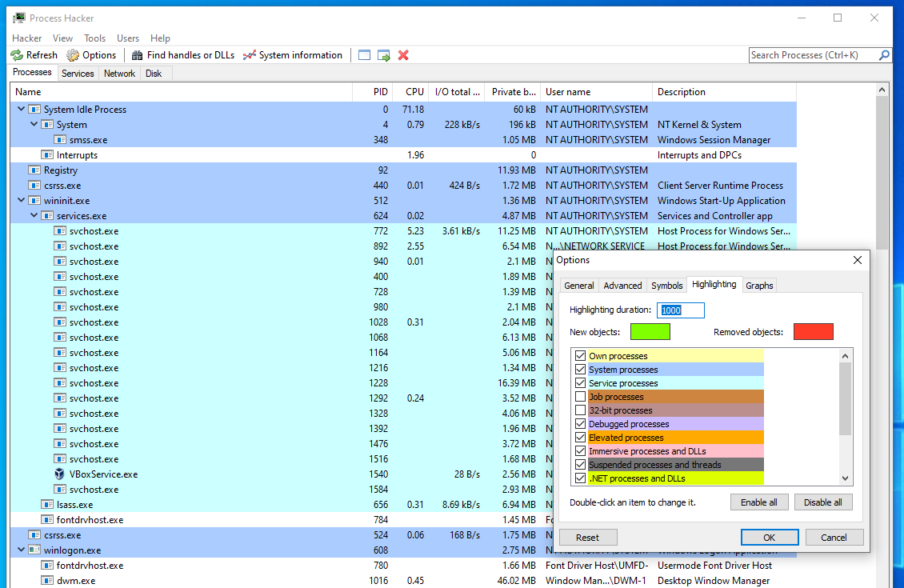
Task: Uncheck Elevated processes highlighting
Action: (x=581, y=438)
